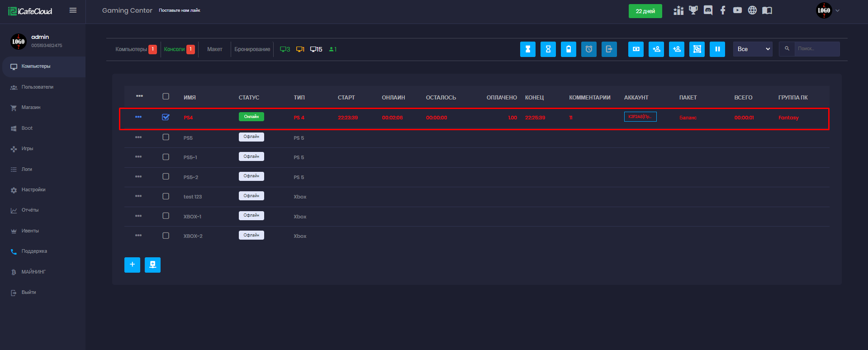
Task: Click the green 22 дней button
Action: [x=645, y=11]
